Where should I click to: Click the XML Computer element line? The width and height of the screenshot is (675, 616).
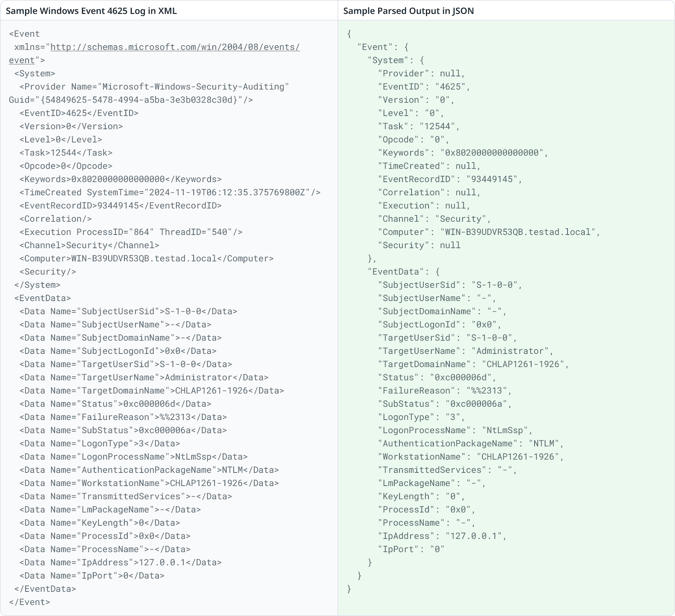coord(146,258)
